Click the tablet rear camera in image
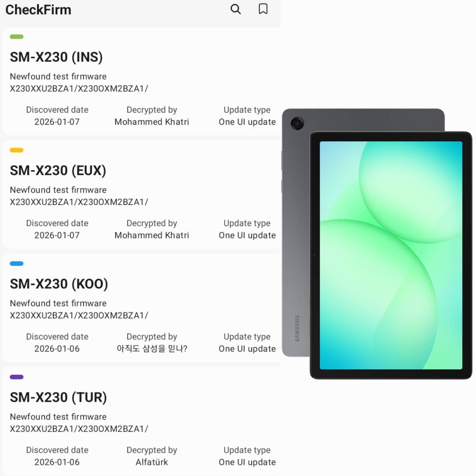476x476 pixels. (x=297, y=123)
